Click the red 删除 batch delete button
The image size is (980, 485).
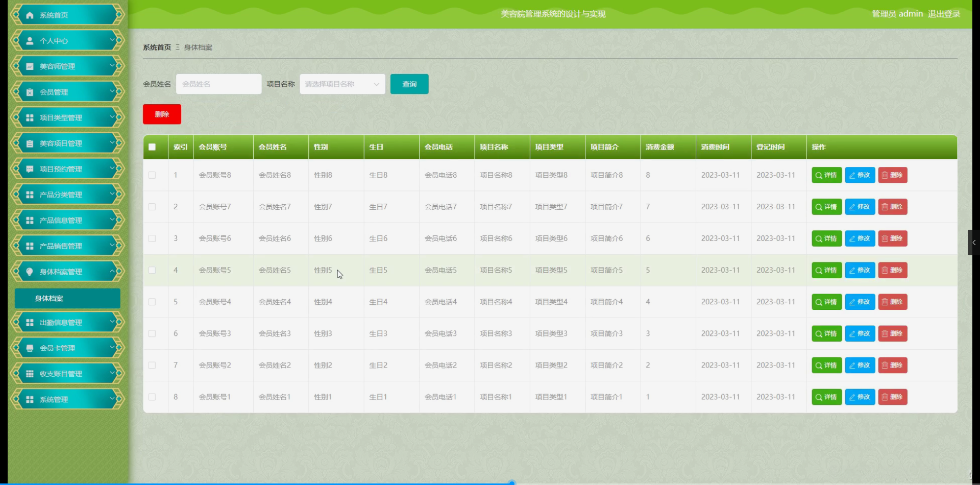pos(162,114)
